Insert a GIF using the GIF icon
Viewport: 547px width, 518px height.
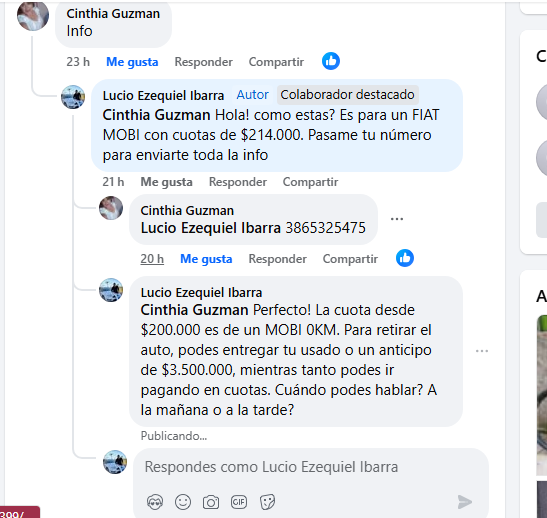coord(239,502)
